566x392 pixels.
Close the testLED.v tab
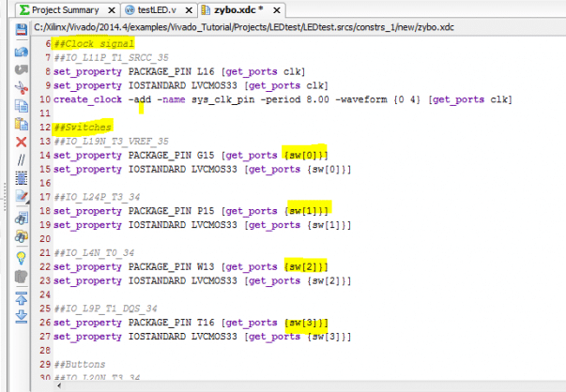[191, 9]
